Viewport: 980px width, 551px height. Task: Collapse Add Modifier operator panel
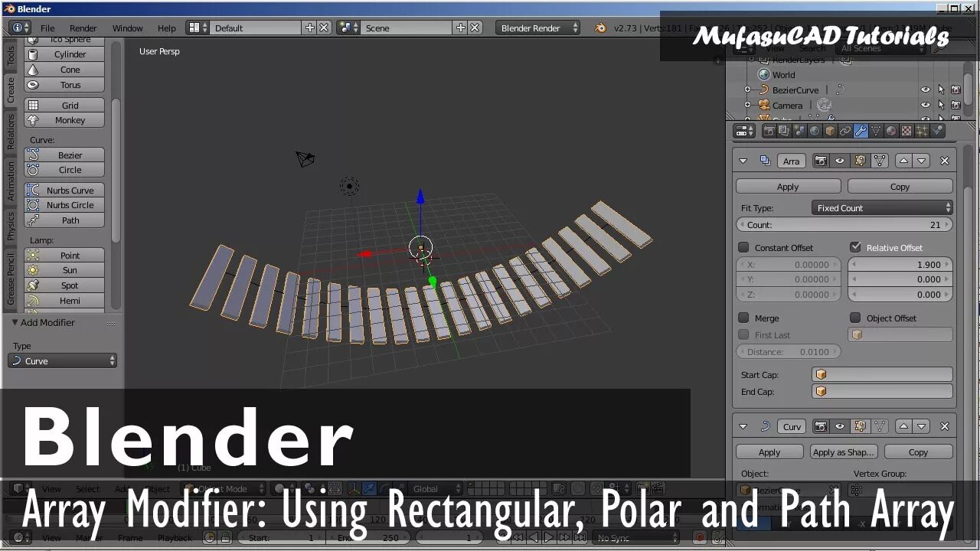click(15, 322)
